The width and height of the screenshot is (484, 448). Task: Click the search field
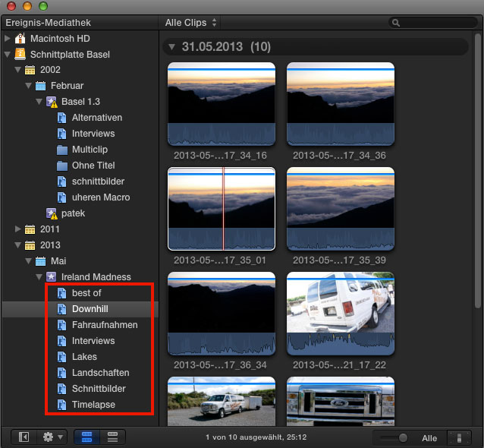pyautogui.click(x=432, y=23)
